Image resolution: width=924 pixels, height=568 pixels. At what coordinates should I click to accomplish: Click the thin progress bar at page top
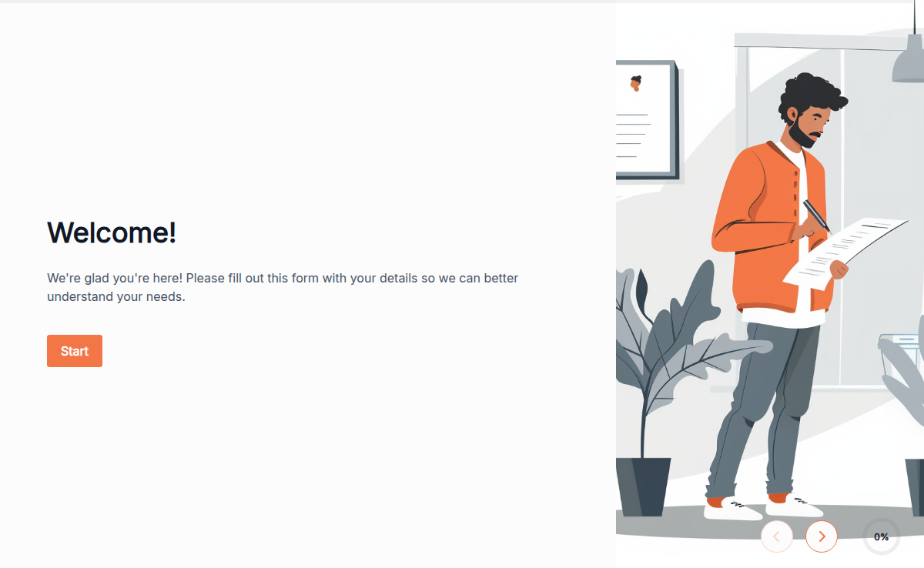pyautogui.click(x=462, y=2)
